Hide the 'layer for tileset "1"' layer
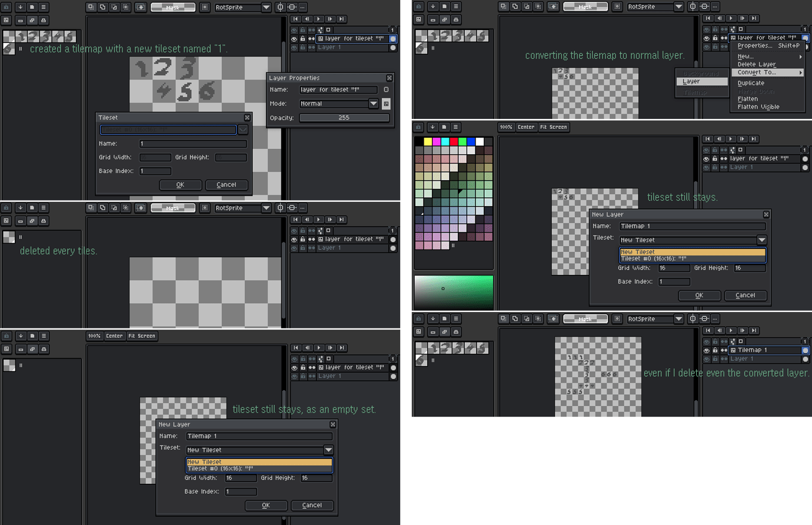Viewport: 812px width, 525px height. click(294, 39)
